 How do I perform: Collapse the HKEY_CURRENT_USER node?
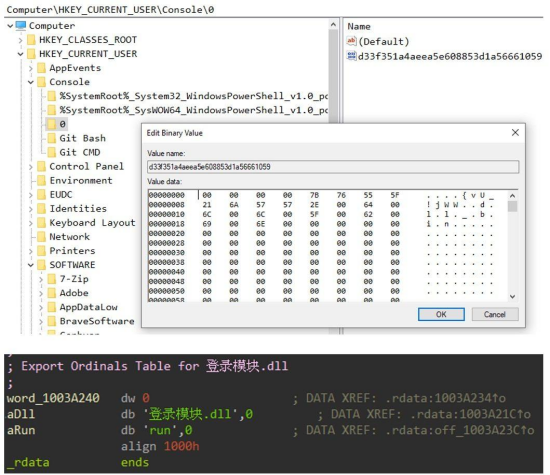click(x=20, y=54)
